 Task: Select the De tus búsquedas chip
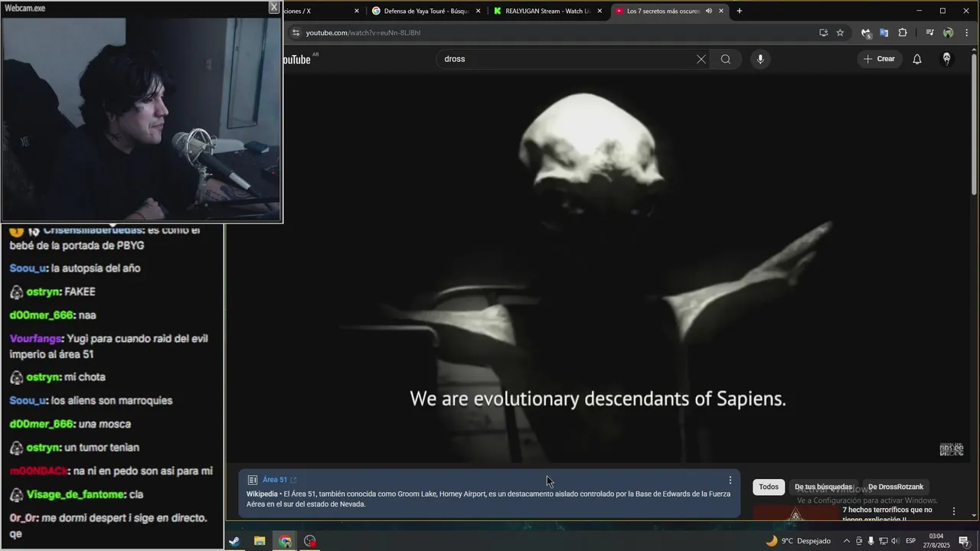coord(823,487)
